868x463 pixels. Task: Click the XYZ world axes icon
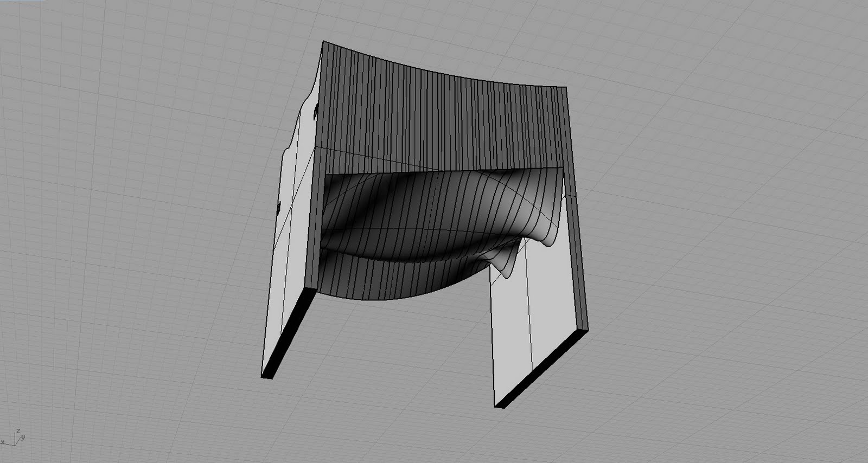pyautogui.click(x=13, y=437)
